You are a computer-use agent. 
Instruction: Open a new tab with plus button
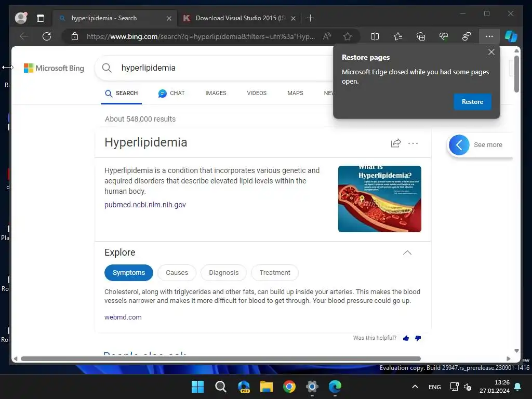tap(310, 18)
